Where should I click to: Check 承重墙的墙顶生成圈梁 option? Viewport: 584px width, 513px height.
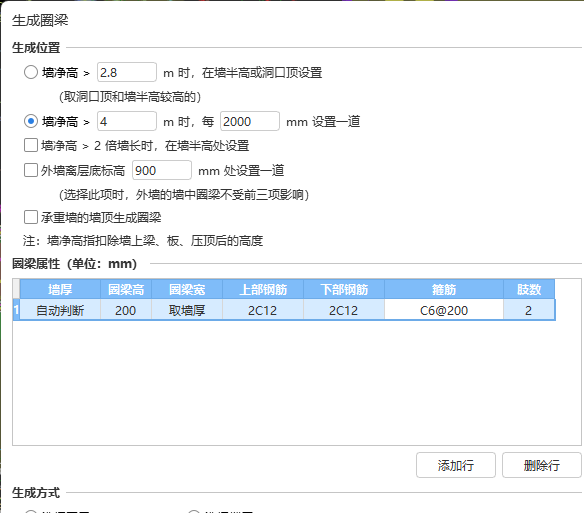tap(31, 217)
